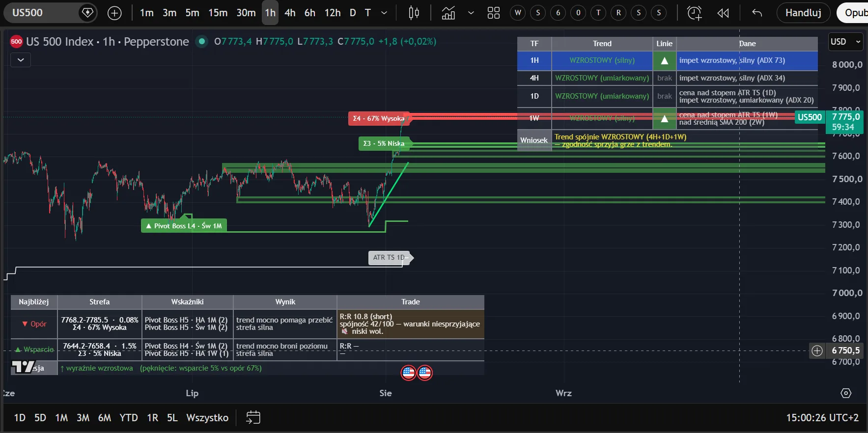Click the diamond premium badge beside US500

point(87,13)
